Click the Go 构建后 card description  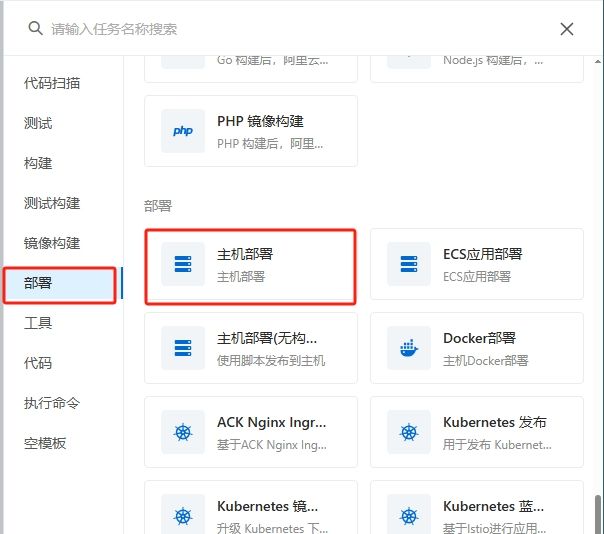coord(273,60)
